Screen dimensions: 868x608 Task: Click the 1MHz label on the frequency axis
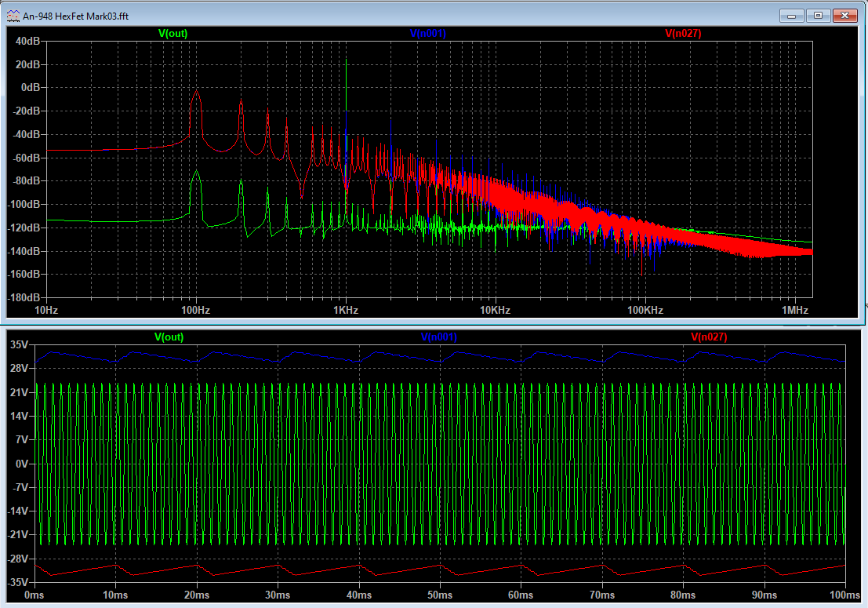click(795, 310)
